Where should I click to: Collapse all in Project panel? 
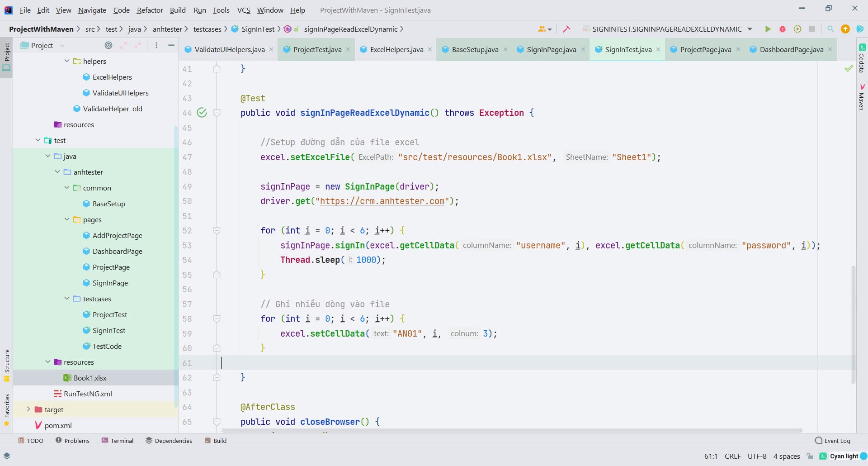[x=138, y=45]
